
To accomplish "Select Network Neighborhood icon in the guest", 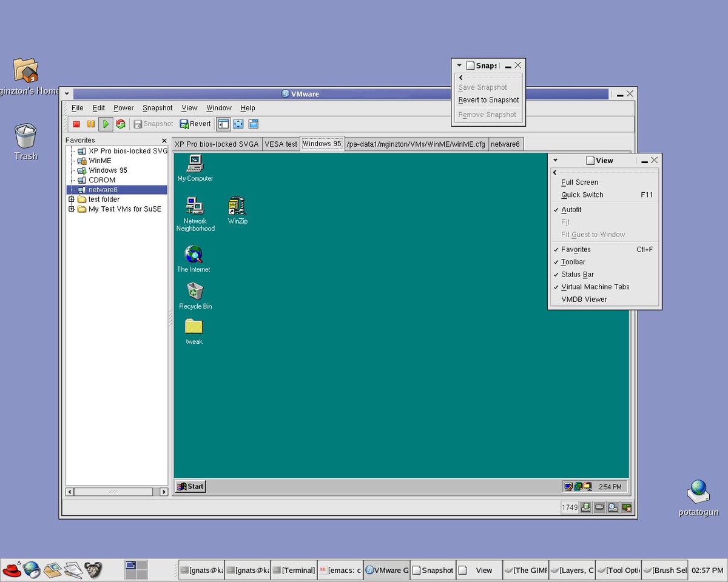I will [x=195, y=214].
